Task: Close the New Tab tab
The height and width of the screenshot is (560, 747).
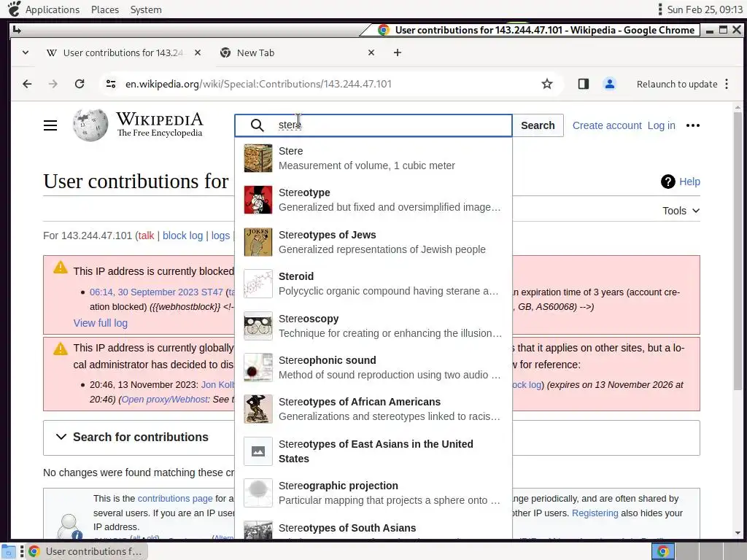Action: (371, 52)
